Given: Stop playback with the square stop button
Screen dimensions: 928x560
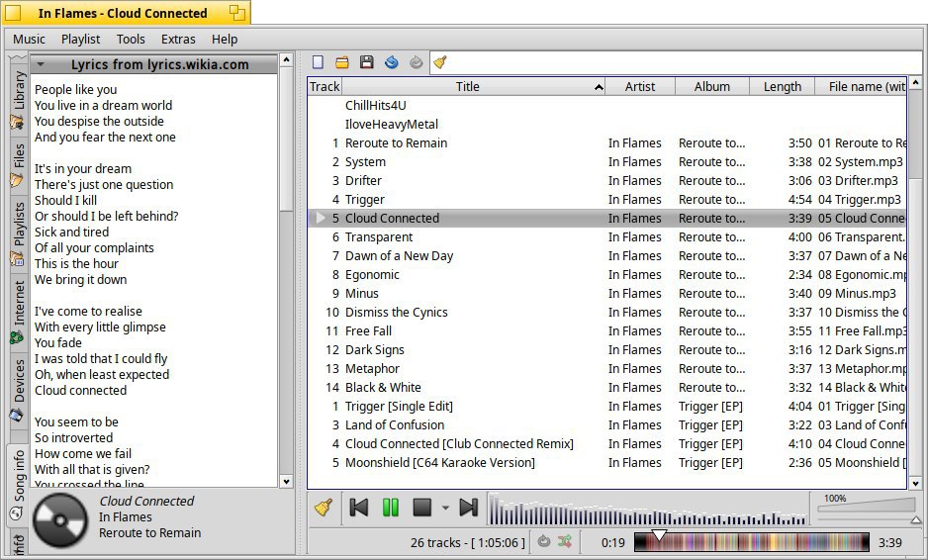Looking at the screenshot, I should point(422,508).
